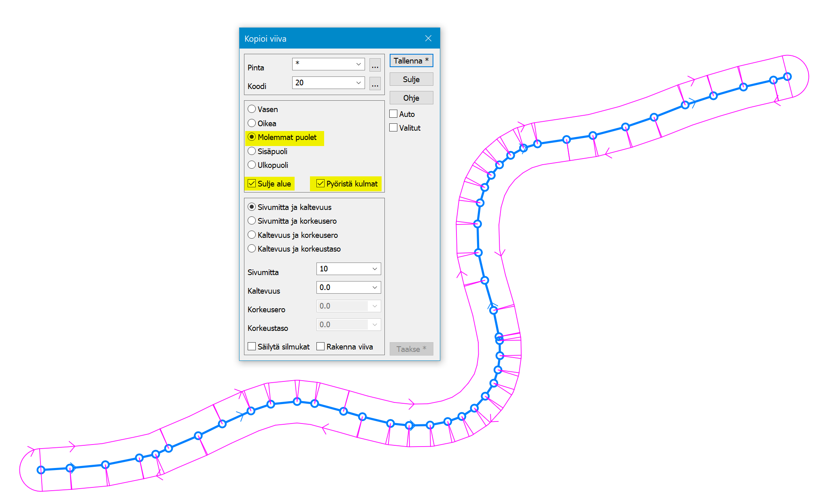Click the browse button next to Koodi
Screen dimensions: 817x504
[375, 83]
